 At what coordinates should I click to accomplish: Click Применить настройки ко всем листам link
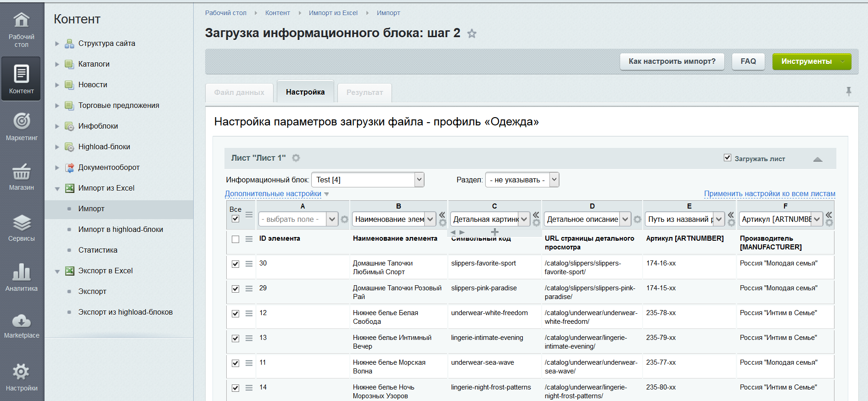769,194
